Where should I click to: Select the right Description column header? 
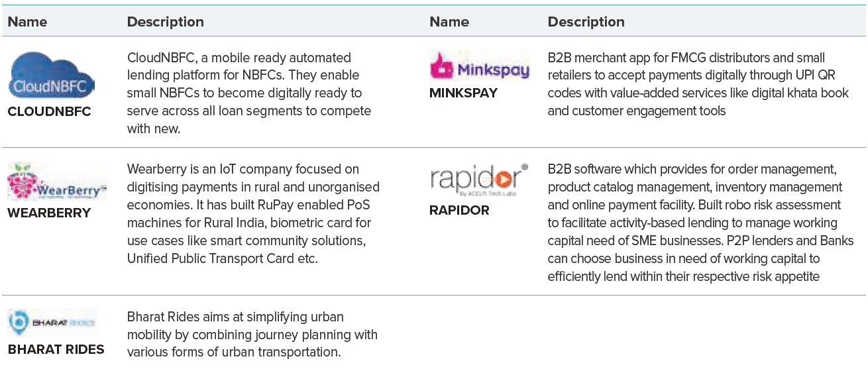(586, 22)
